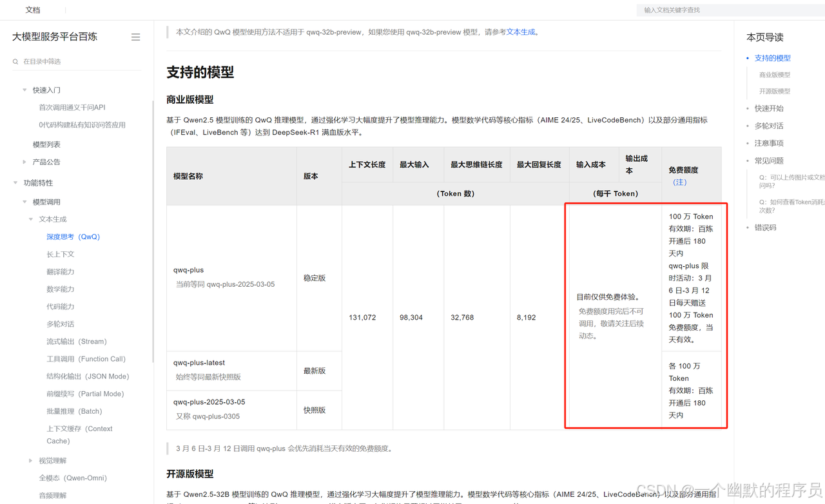The image size is (825, 504).
Task: Click the 8,192 max reply length value
Action: (527, 318)
